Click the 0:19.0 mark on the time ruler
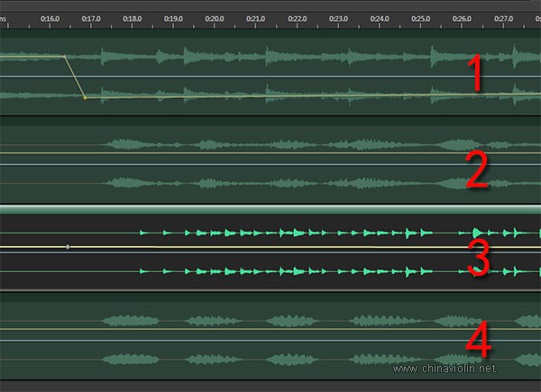 [x=174, y=17]
